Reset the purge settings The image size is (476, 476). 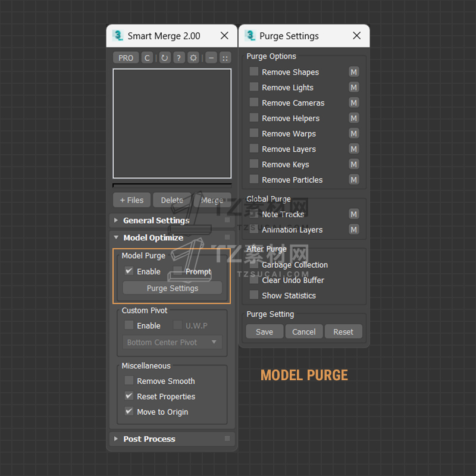pos(343,331)
